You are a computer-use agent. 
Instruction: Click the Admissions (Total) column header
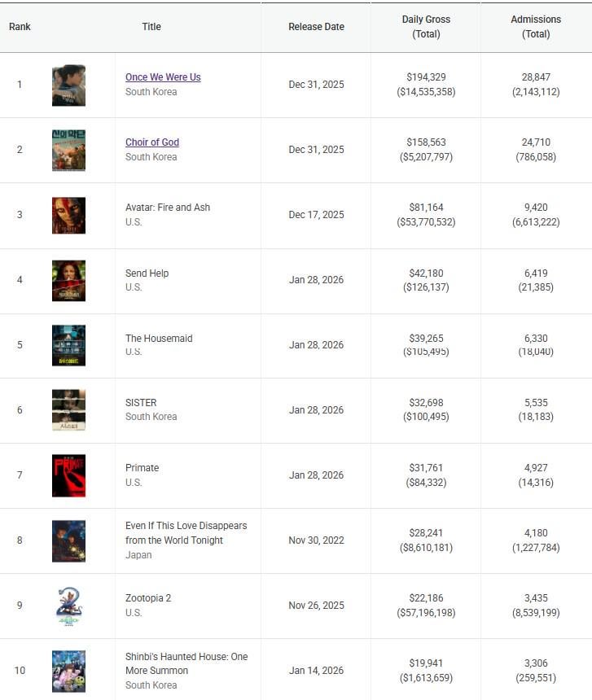536,27
